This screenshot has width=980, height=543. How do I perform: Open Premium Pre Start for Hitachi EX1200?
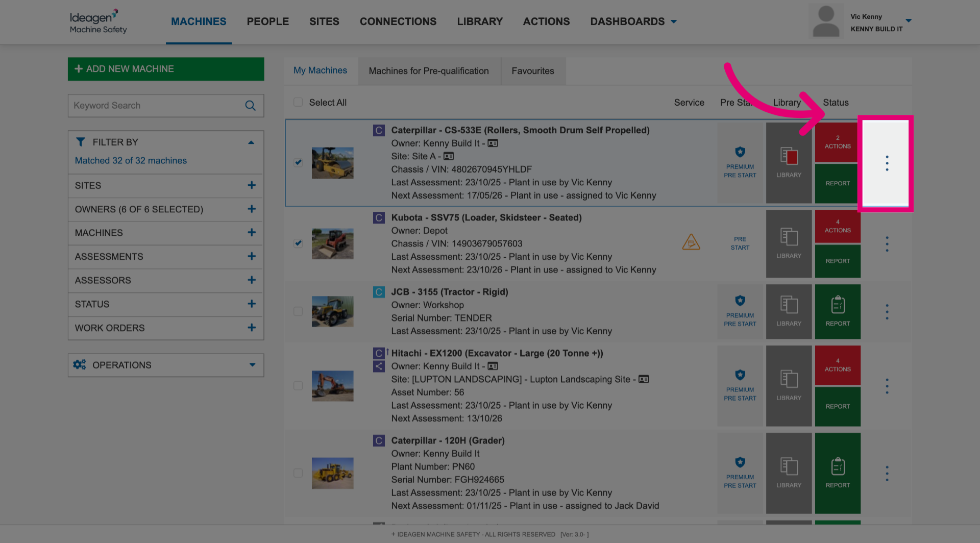[740, 386]
